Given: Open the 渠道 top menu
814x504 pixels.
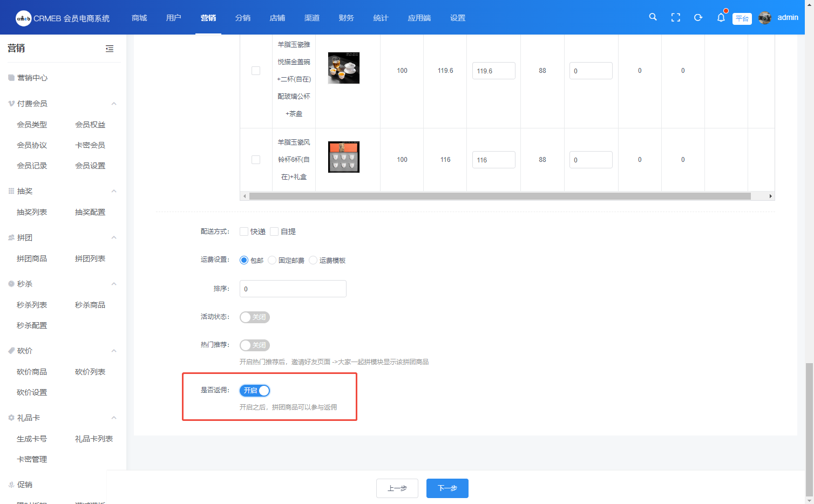Looking at the screenshot, I should coord(312,18).
